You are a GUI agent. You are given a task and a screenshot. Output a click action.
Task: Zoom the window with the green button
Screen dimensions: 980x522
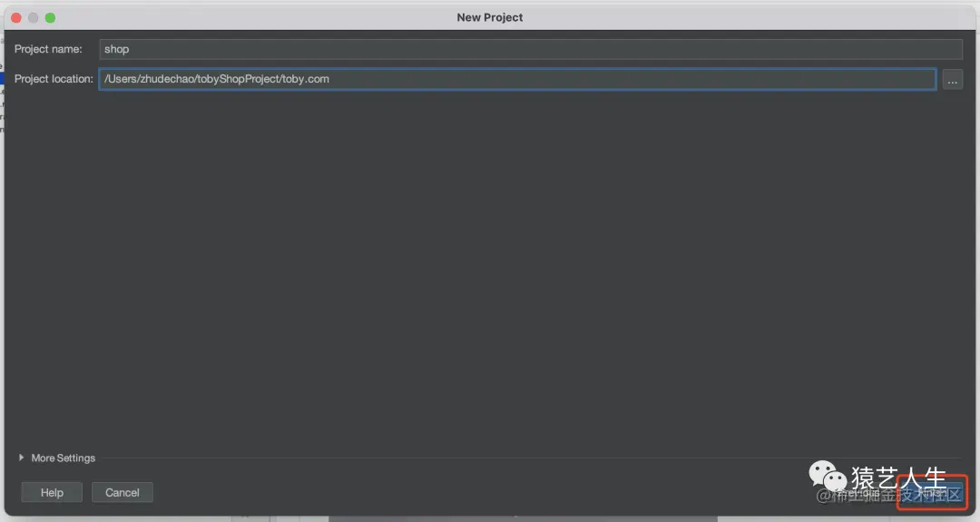tap(50, 17)
